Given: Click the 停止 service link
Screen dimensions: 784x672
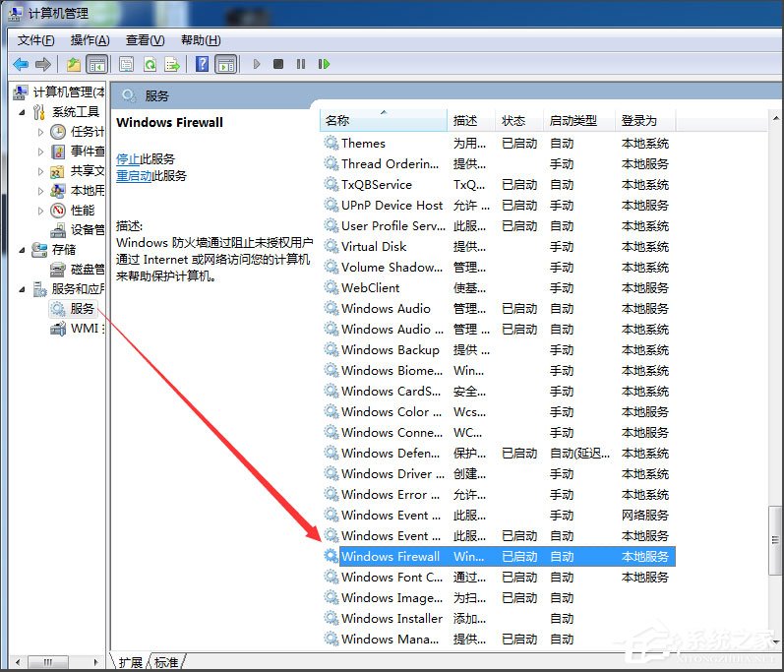Looking at the screenshot, I should click(128, 158).
